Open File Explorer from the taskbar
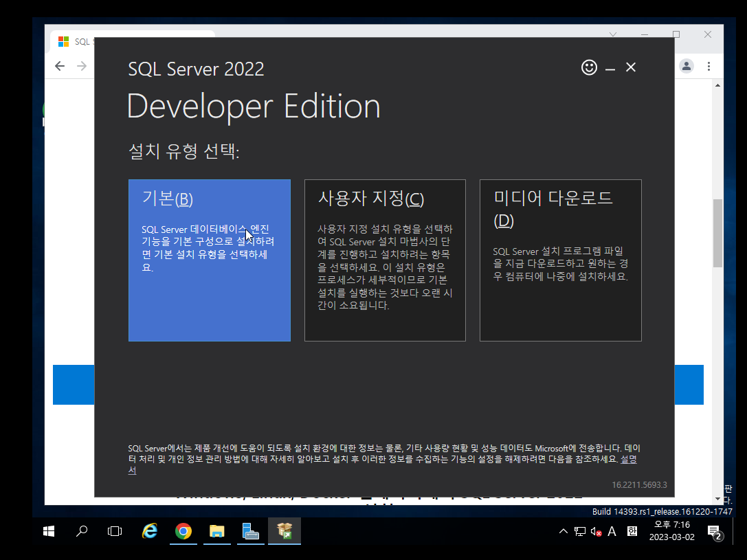The height and width of the screenshot is (560, 747). [x=216, y=531]
